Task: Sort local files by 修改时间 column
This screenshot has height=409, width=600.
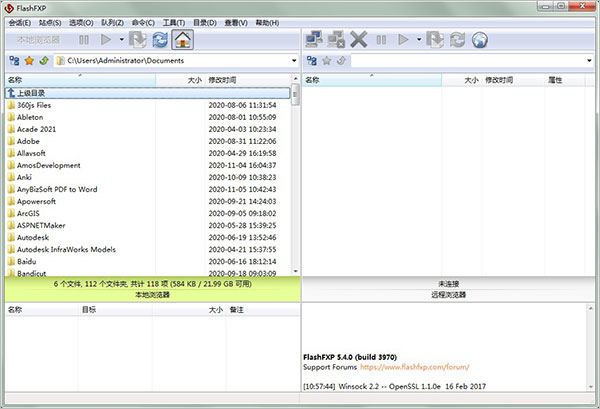Action: (248, 80)
